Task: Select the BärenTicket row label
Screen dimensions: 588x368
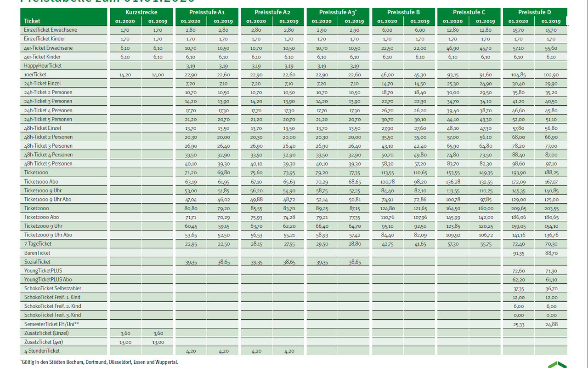Action: pyautogui.click(x=37, y=253)
